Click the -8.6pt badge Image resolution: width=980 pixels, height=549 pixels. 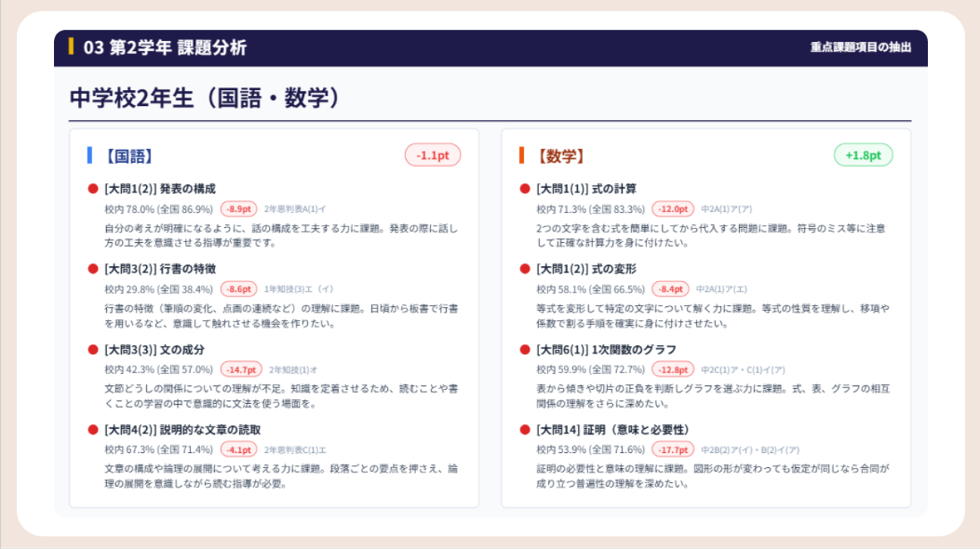pos(239,289)
